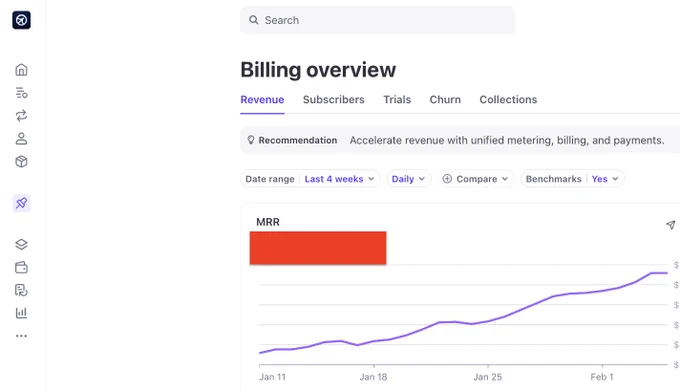680x392 pixels.
Task: Expand the Date range Last 4 weeks dropdown
Action: tap(310, 179)
